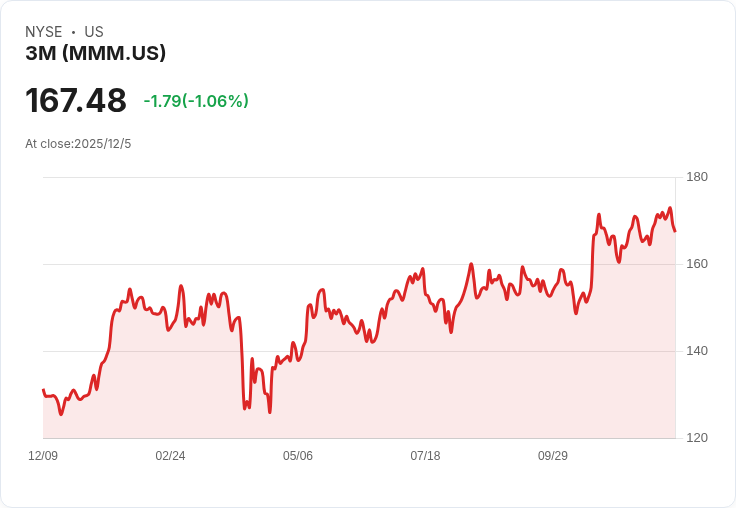
Task: Click the US market region label
Action: tap(94, 32)
